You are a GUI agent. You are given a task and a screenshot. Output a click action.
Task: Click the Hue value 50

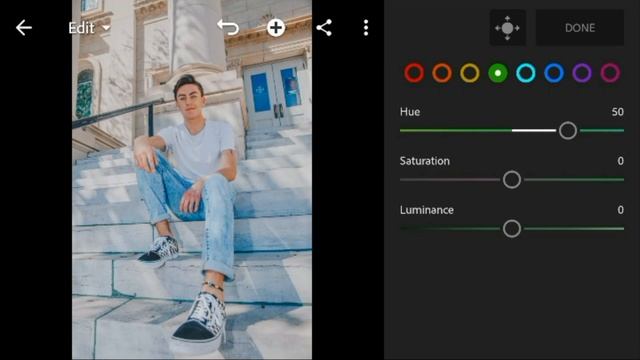tap(618, 112)
